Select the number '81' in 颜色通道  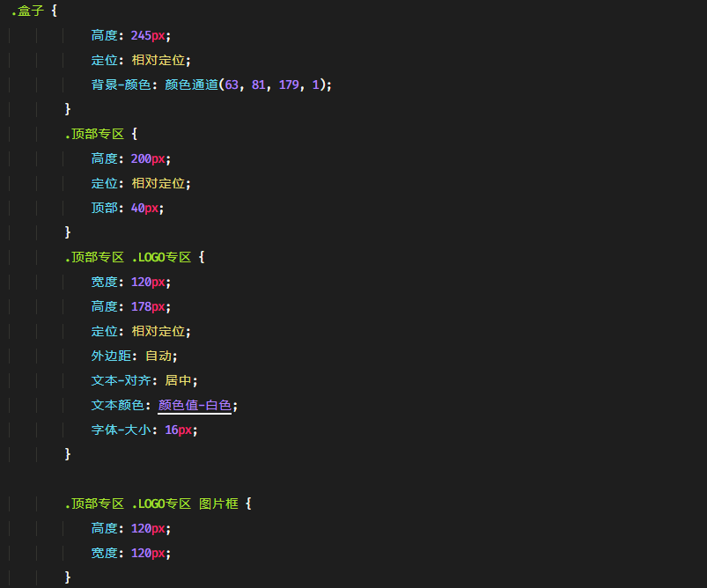tap(258, 85)
